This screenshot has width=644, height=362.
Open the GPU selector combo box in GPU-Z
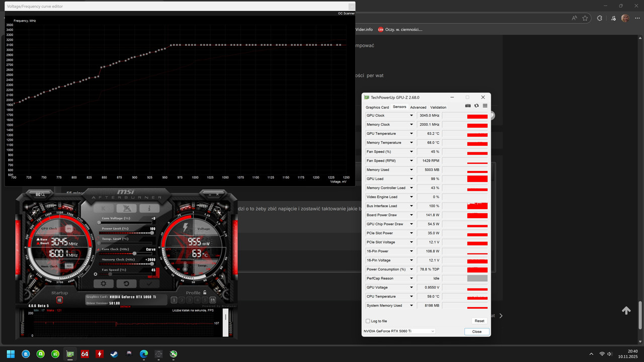(399, 331)
